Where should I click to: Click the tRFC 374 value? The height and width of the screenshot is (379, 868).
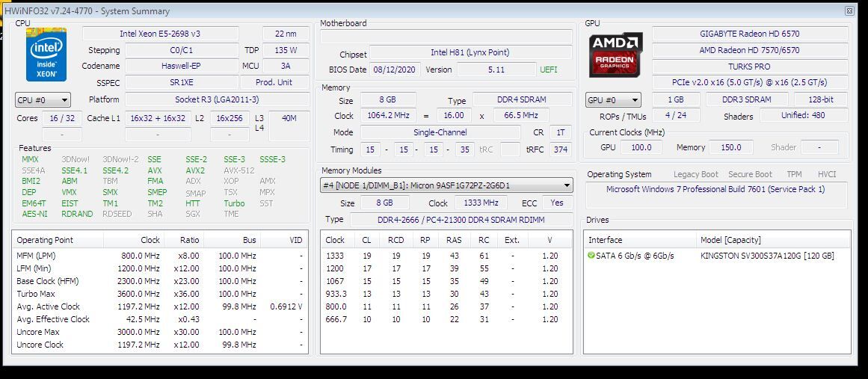tap(560, 150)
